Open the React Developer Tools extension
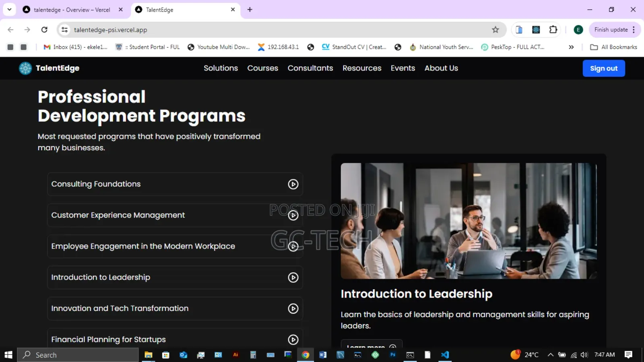This screenshot has height=362, width=644. point(536,30)
